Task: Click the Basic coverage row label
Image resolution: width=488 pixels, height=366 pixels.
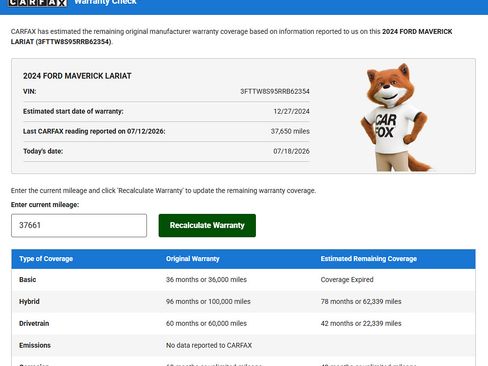Action: (x=28, y=279)
